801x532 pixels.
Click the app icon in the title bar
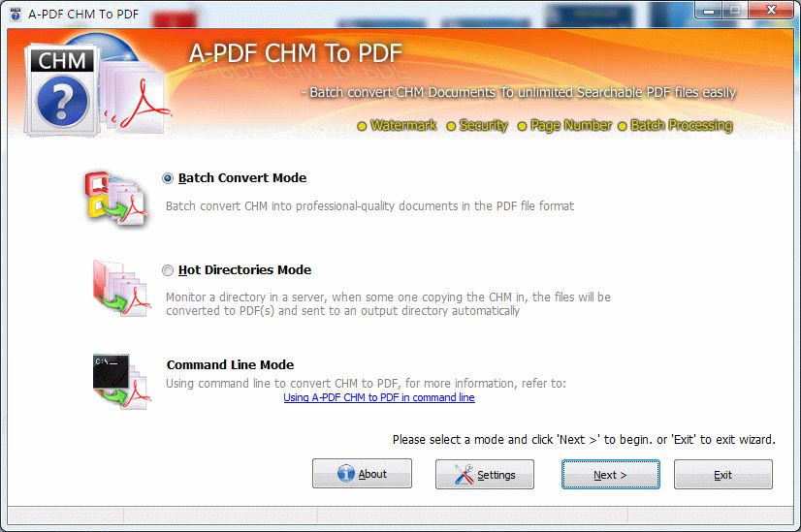(14, 11)
